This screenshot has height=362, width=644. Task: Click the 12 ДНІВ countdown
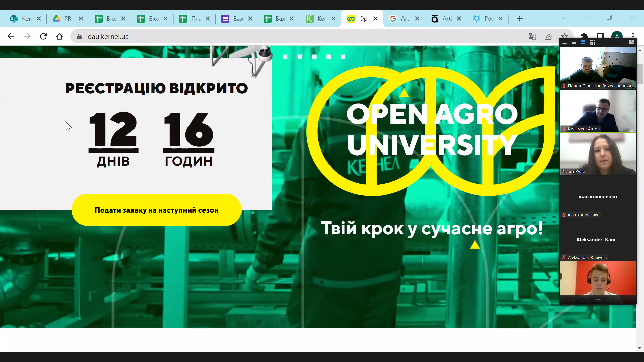tap(113, 139)
